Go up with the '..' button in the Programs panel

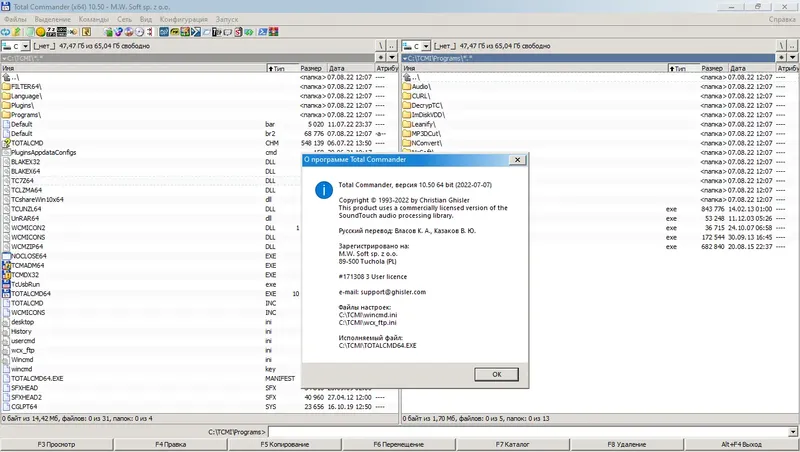(792, 46)
